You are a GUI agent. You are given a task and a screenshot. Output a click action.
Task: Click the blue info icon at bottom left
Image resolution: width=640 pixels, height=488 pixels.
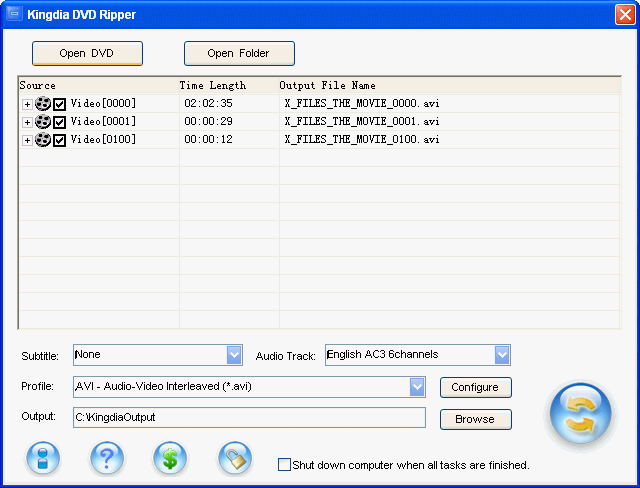coord(43,459)
